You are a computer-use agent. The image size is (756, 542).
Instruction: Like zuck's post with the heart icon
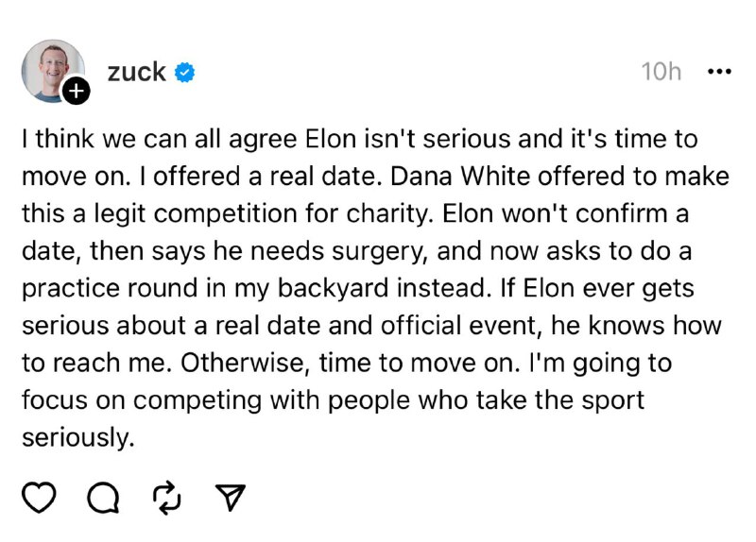coord(40,496)
